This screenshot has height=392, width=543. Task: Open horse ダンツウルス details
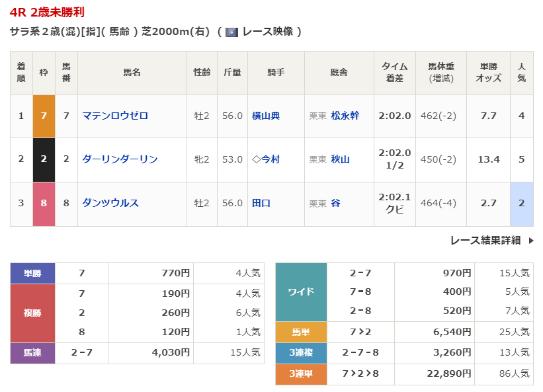click(x=110, y=203)
